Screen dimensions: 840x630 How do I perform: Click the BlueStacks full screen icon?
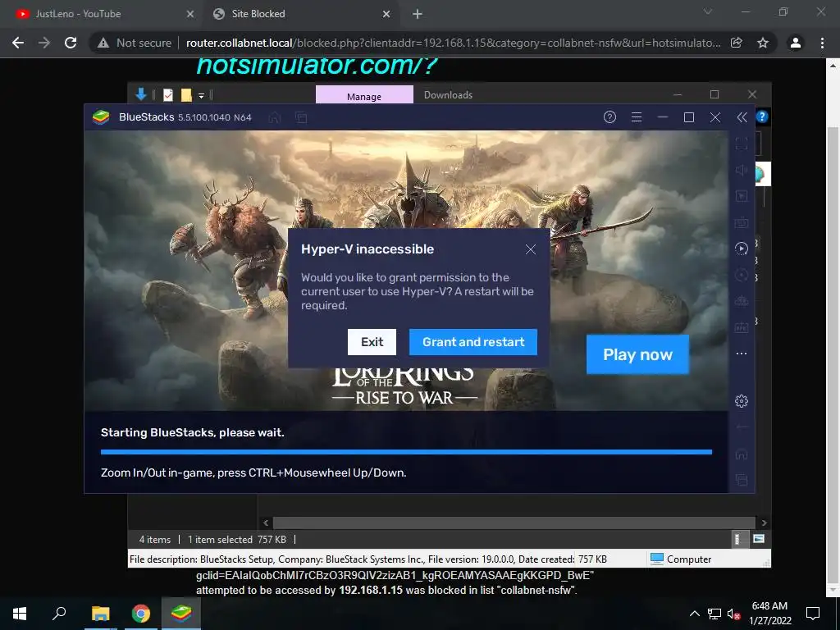[x=742, y=143]
